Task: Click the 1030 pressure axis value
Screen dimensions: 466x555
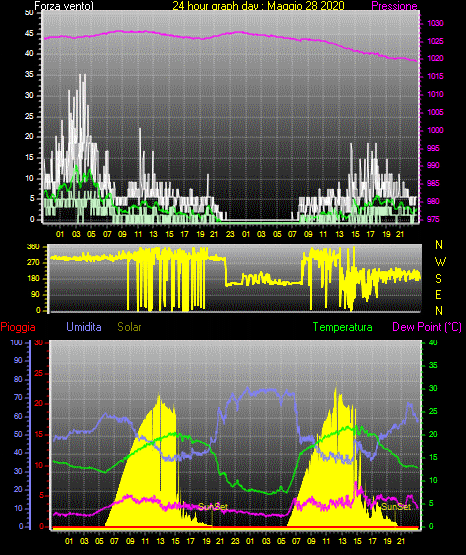Action: pyautogui.click(x=435, y=23)
